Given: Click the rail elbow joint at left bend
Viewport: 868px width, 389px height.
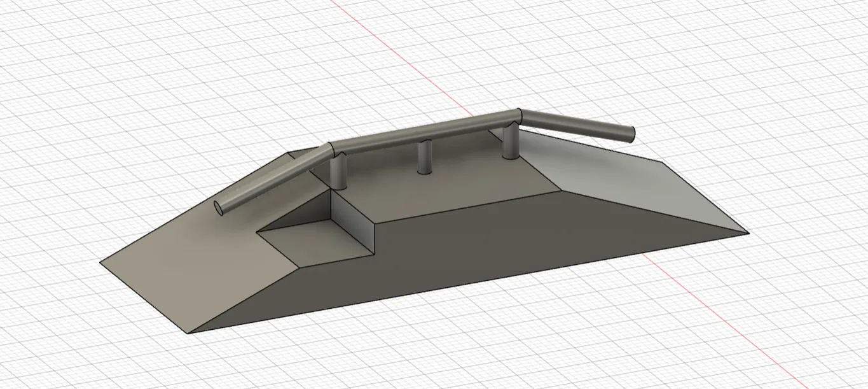Looking at the screenshot, I should coord(334,150).
